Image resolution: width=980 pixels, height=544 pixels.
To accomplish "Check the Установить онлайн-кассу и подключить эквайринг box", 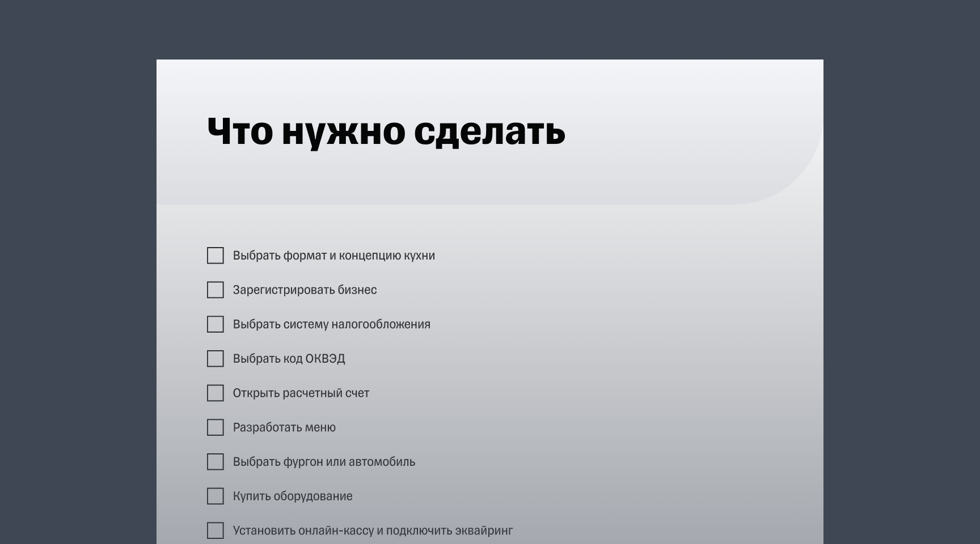I will 216,530.
